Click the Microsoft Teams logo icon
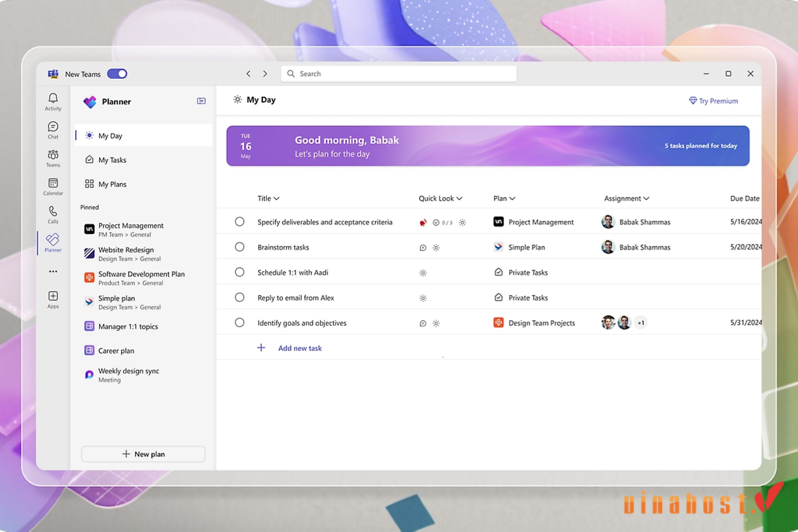 click(53, 74)
